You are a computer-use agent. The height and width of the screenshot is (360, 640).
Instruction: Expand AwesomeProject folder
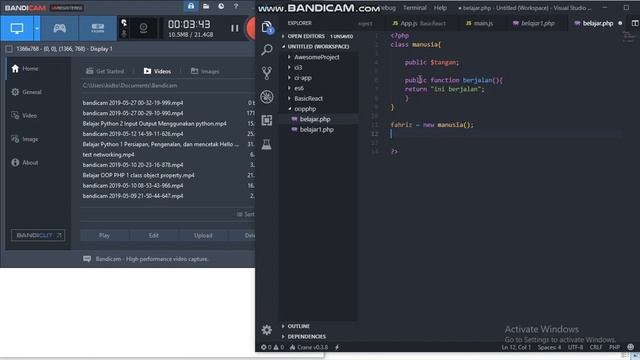click(x=318, y=57)
